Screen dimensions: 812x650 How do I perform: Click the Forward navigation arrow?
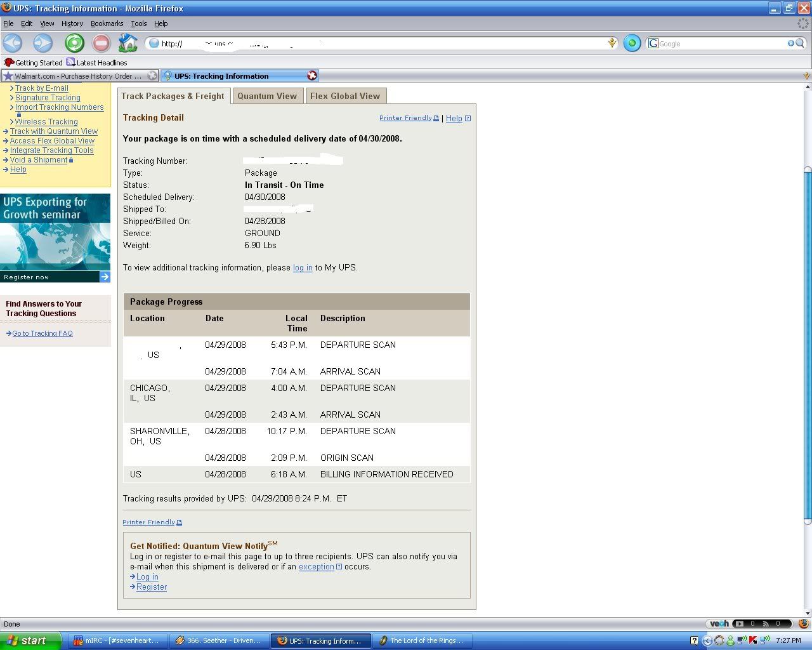(x=43, y=43)
